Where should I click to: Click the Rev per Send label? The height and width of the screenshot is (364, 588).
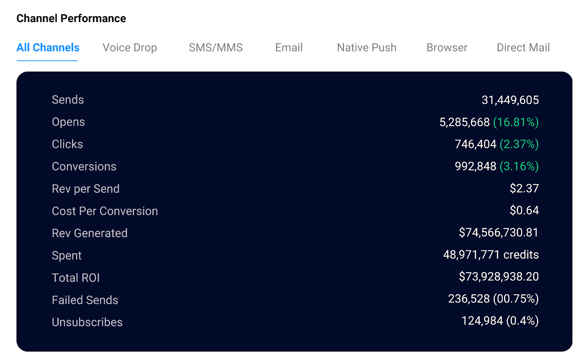[86, 189]
